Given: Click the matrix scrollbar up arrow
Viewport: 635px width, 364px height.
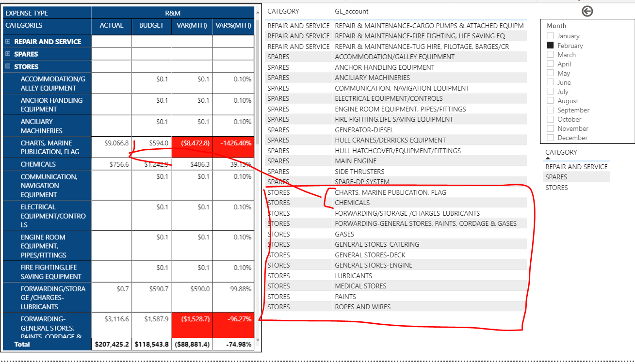Looking at the screenshot, I should tap(258, 12).
